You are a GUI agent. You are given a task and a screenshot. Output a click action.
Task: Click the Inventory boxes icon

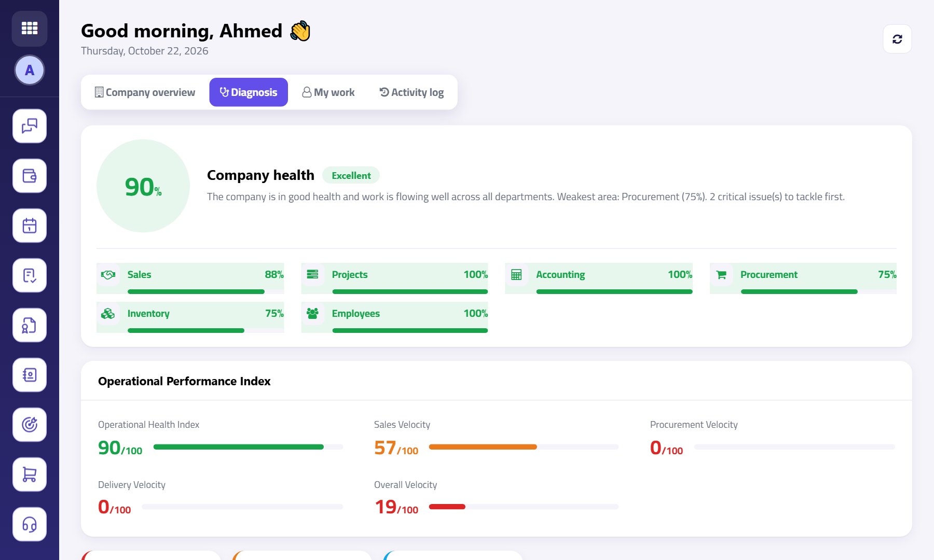coord(108,314)
